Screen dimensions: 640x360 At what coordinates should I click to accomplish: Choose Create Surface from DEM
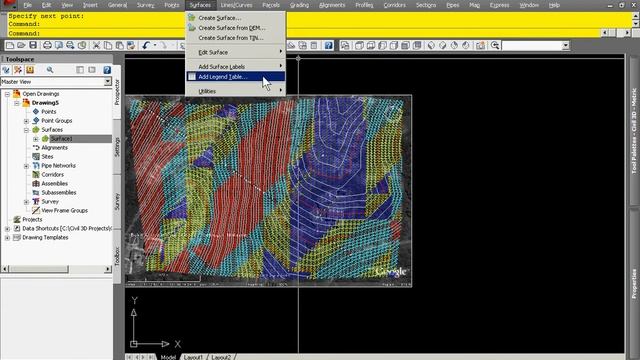tap(236, 28)
